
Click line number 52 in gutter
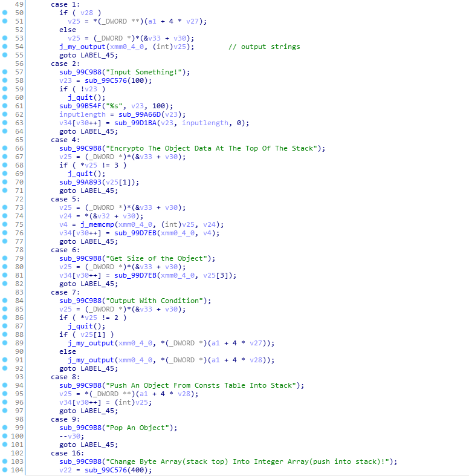[x=19, y=30]
